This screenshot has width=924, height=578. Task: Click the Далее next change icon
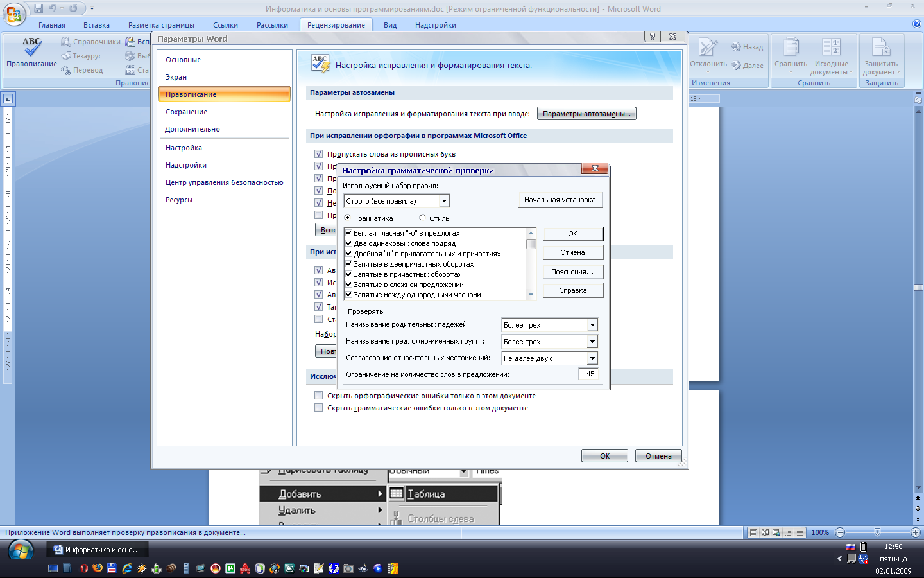coord(735,66)
